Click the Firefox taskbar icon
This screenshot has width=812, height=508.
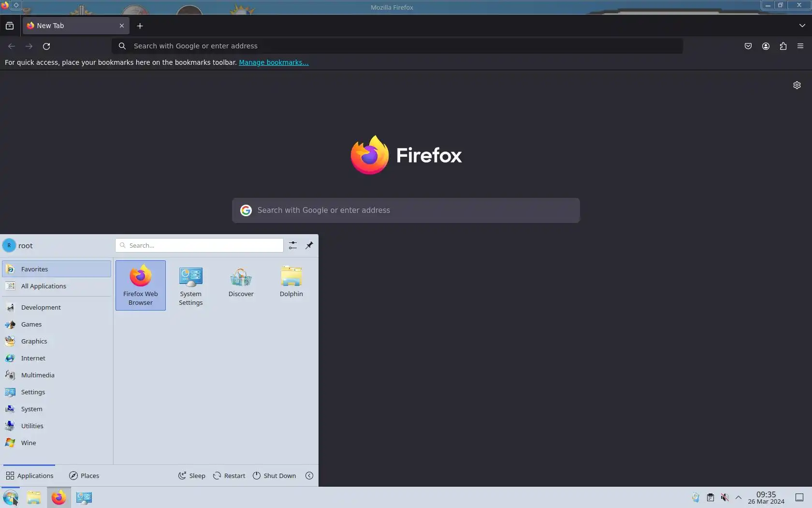[59, 497]
